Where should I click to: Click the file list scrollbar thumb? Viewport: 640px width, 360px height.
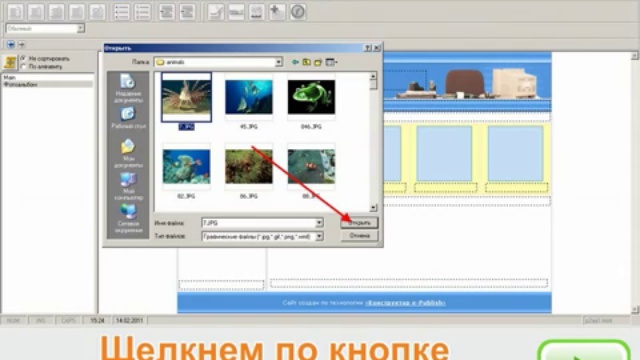[373, 85]
